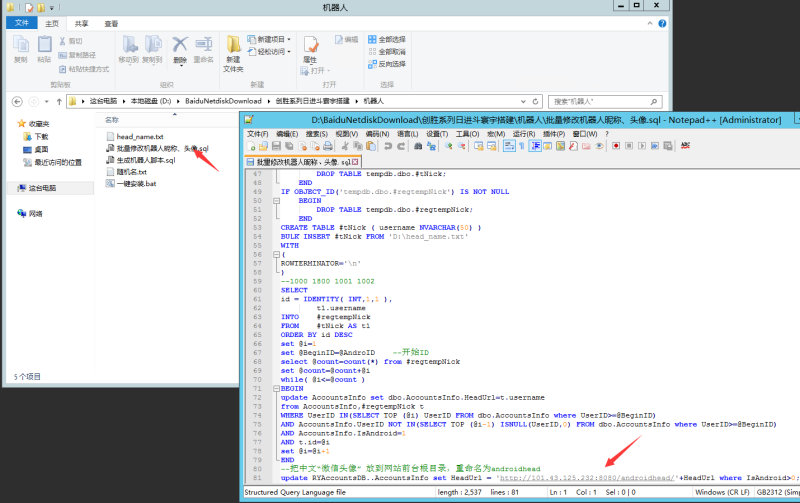Image resolution: width=800 pixels, height=503 pixels.
Task: Click the New file icon in Notepad++ toolbar
Action: coord(251,146)
